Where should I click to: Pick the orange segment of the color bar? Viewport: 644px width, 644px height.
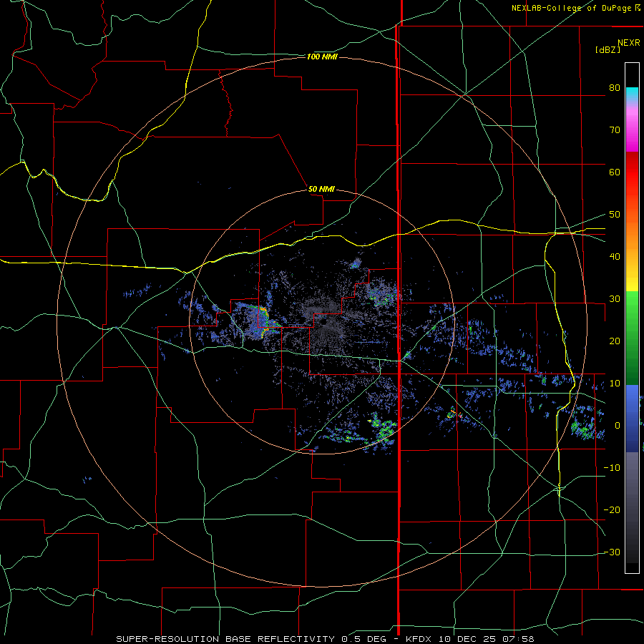pos(632,234)
